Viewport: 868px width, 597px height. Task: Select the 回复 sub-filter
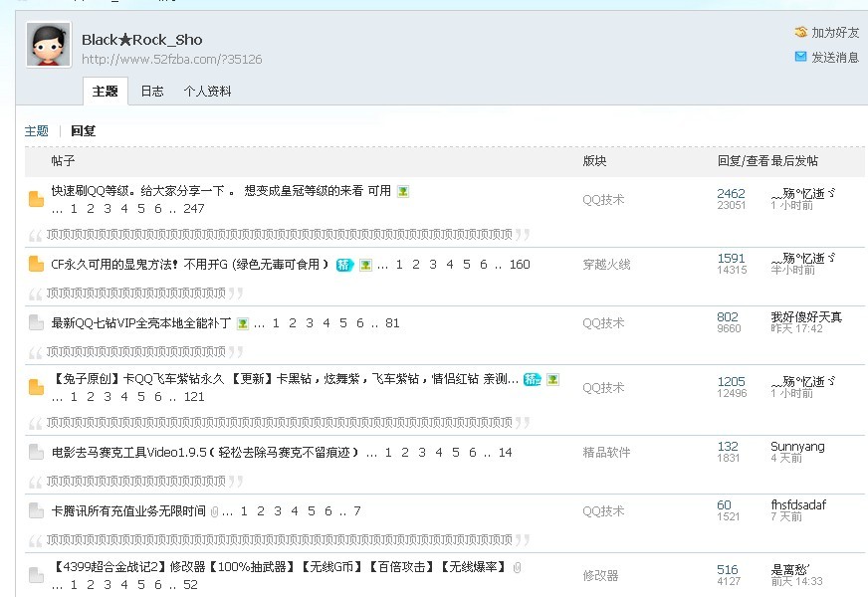83,131
